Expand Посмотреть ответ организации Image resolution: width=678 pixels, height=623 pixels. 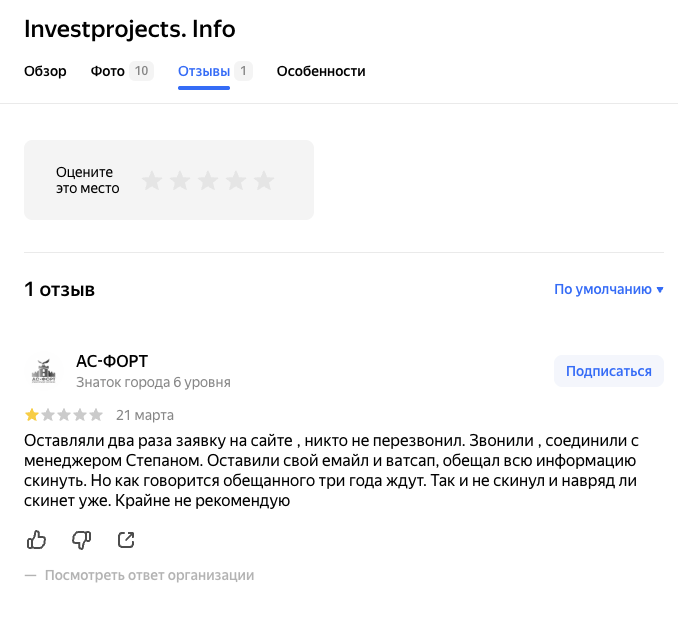point(149,575)
